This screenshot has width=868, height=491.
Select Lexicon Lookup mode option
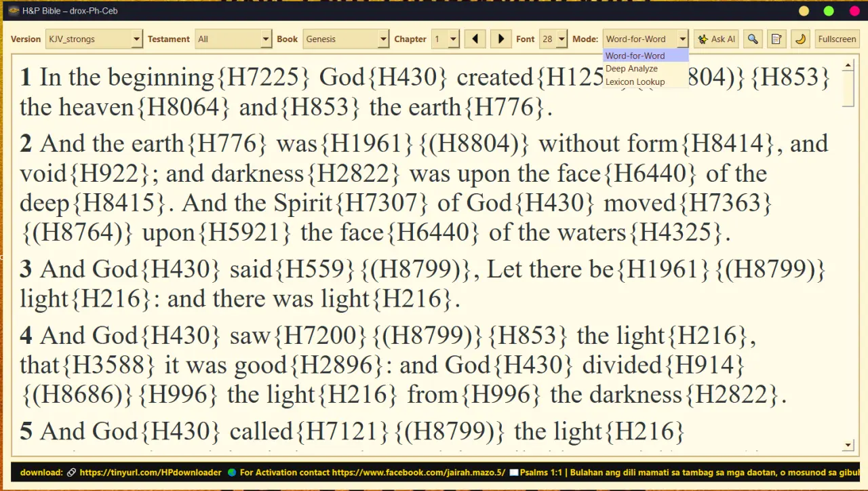[646, 81]
